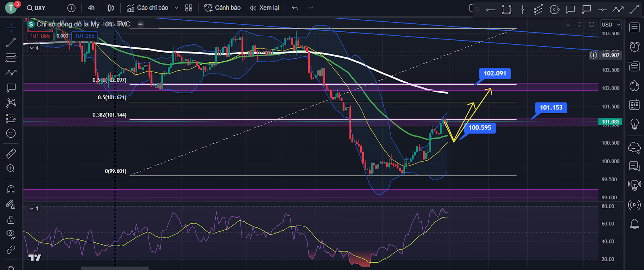Add a symbol to compare with the plus icon

pos(71,8)
